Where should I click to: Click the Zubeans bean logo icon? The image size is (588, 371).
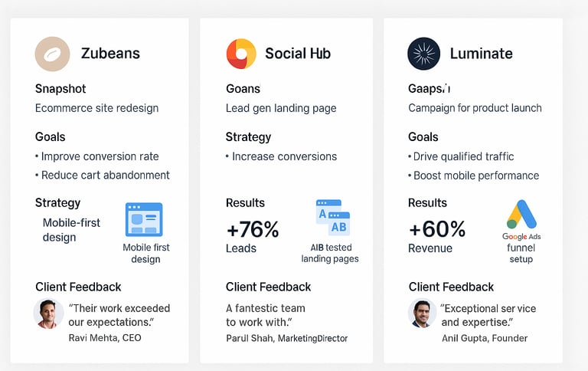coord(53,54)
